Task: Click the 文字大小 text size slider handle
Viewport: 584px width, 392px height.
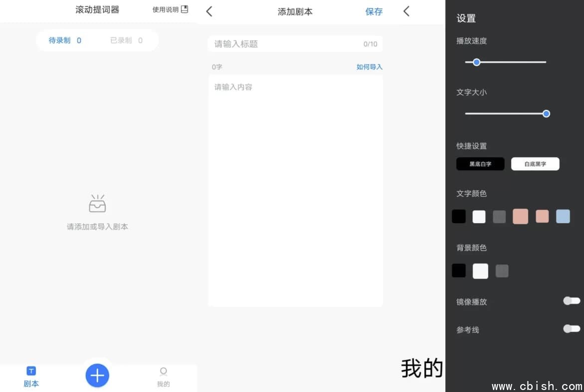Action: click(x=546, y=114)
